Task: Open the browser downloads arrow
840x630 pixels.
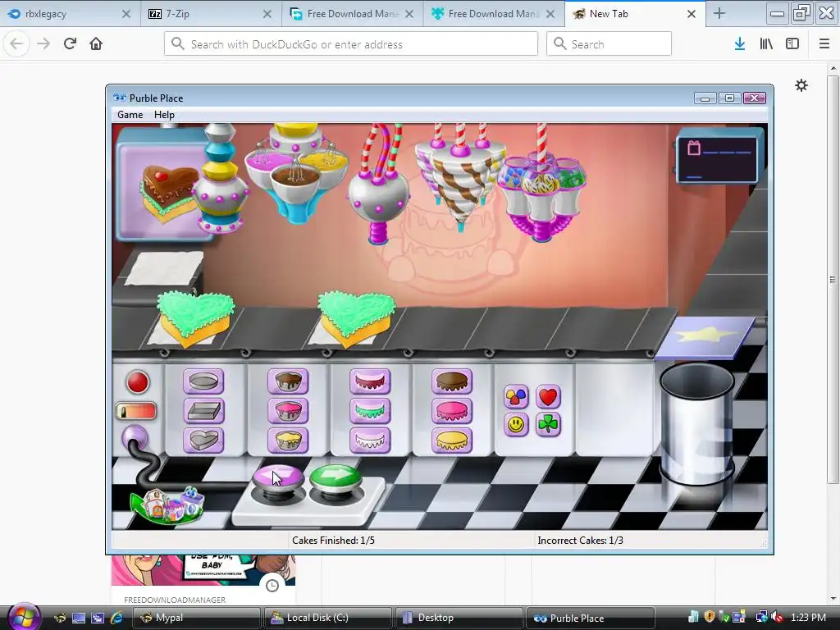Action: [740, 43]
